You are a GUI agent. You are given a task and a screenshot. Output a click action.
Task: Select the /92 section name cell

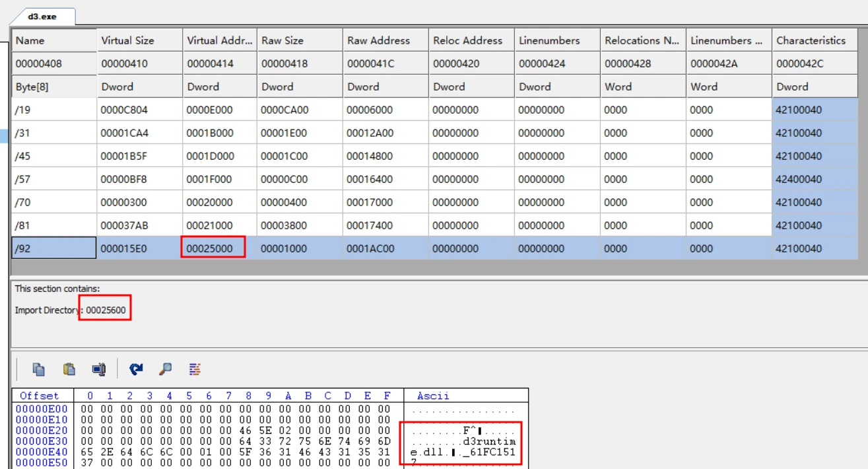(53, 248)
